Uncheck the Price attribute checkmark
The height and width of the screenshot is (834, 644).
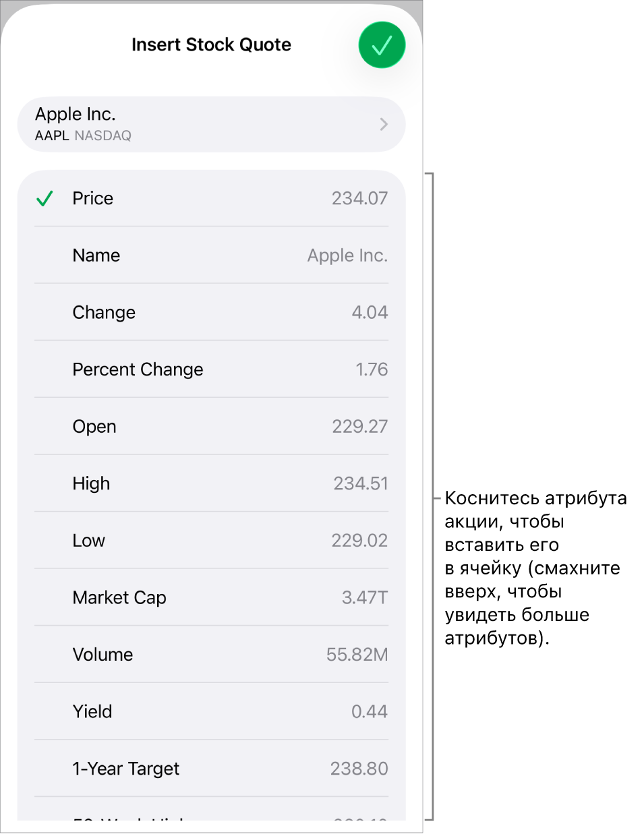tap(45, 198)
